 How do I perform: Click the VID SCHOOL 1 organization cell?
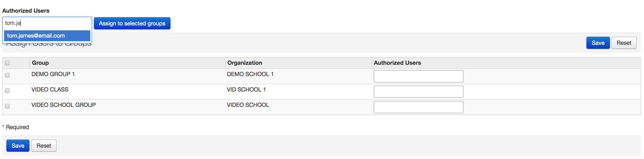(x=246, y=90)
